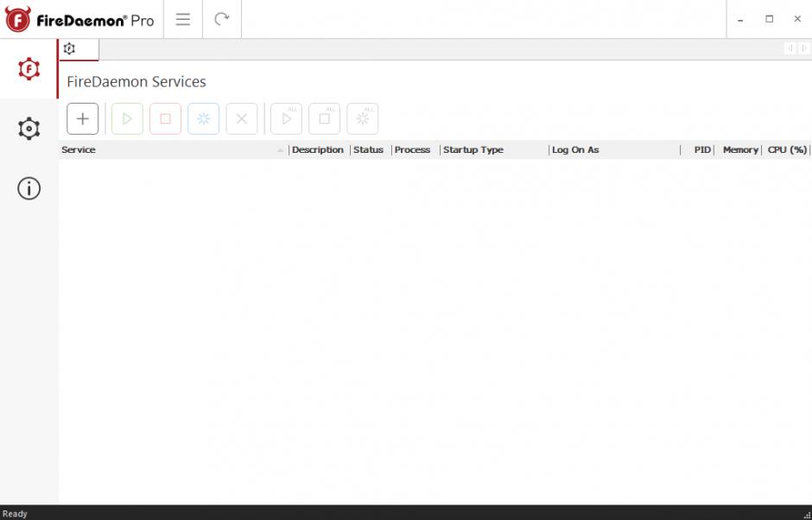Sort by the Status column
The image size is (812, 520).
pyautogui.click(x=371, y=149)
